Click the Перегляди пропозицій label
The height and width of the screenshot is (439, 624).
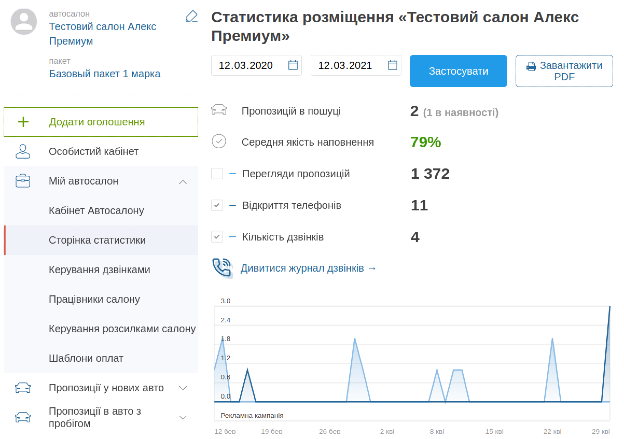tap(296, 174)
